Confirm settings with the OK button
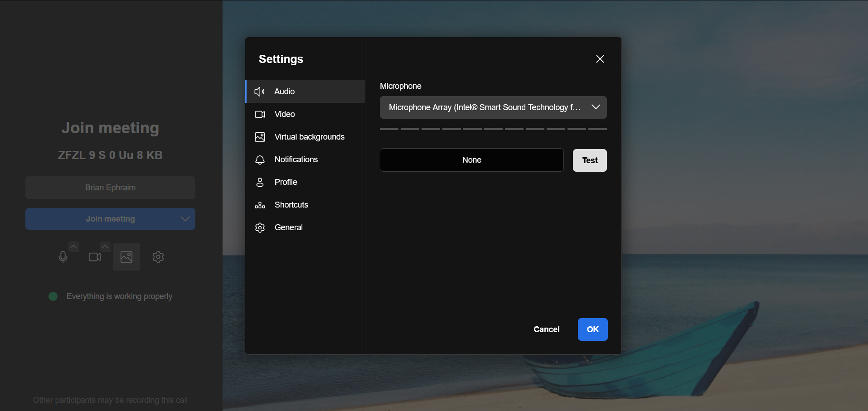 [x=592, y=329]
